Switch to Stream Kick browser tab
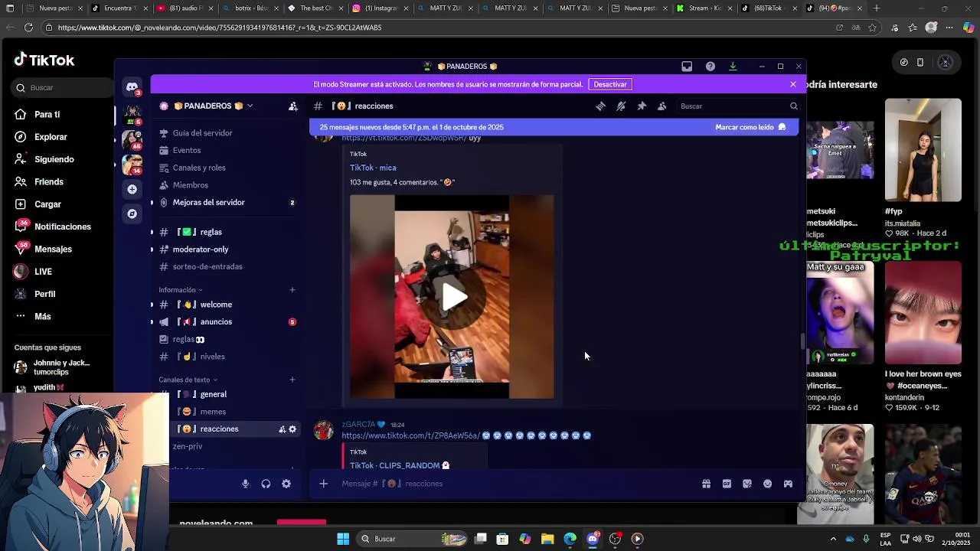 pos(704,8)
